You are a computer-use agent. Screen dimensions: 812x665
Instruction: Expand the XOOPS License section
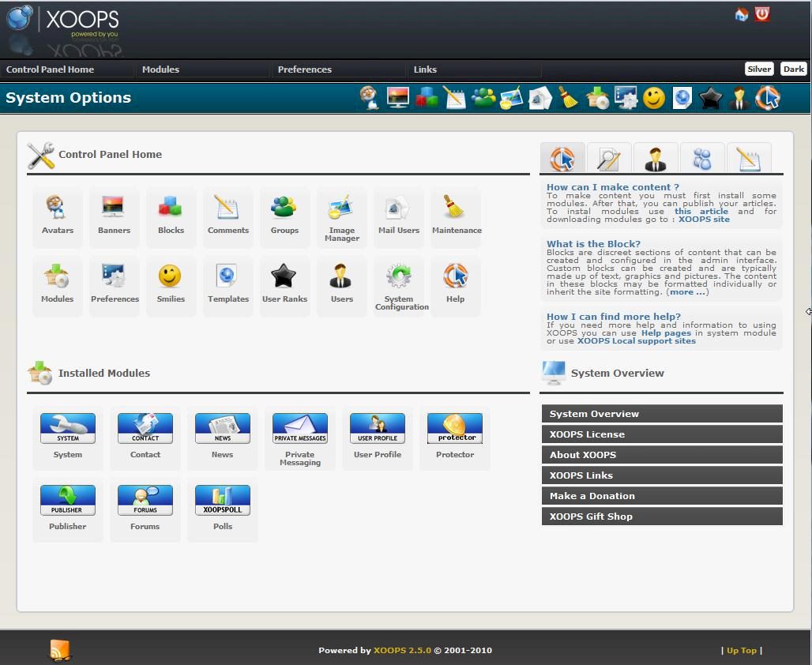[661, 434]
